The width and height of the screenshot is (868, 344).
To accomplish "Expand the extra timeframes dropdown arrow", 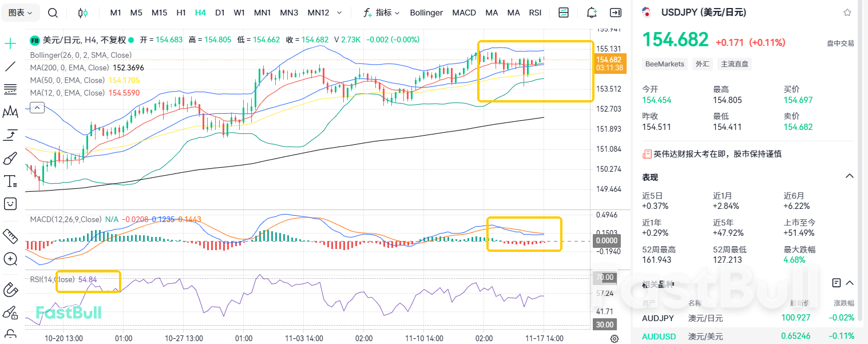I will [x=339, y=12].
